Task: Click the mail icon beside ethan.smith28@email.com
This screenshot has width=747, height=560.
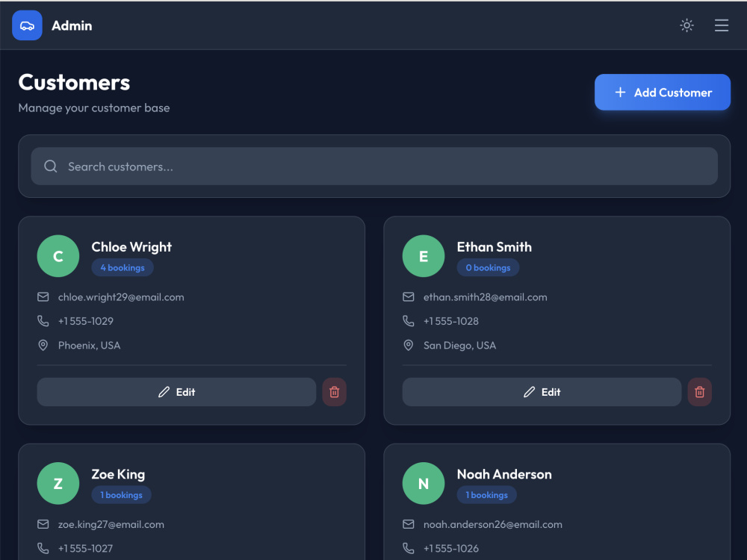Action: tap(409, 297)
